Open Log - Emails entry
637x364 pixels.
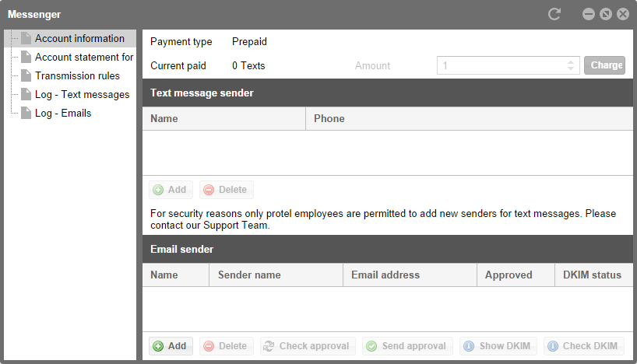tap(63, 114)
